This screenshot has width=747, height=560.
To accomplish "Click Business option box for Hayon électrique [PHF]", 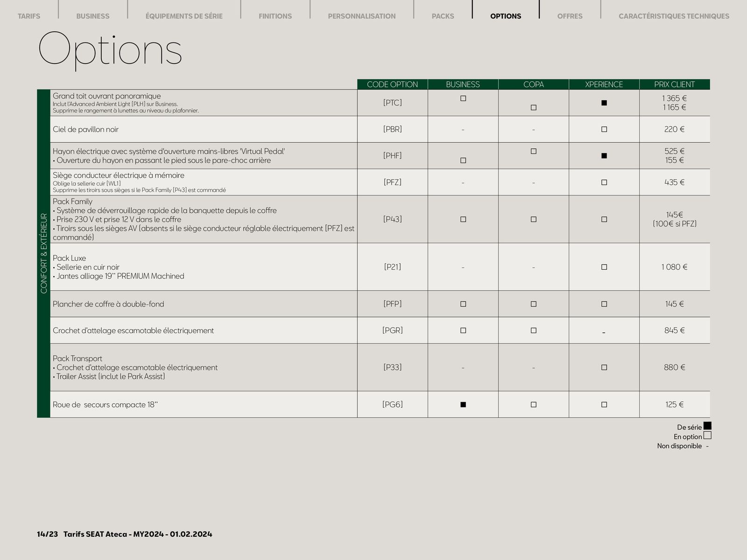I will (x=463, y=160).
